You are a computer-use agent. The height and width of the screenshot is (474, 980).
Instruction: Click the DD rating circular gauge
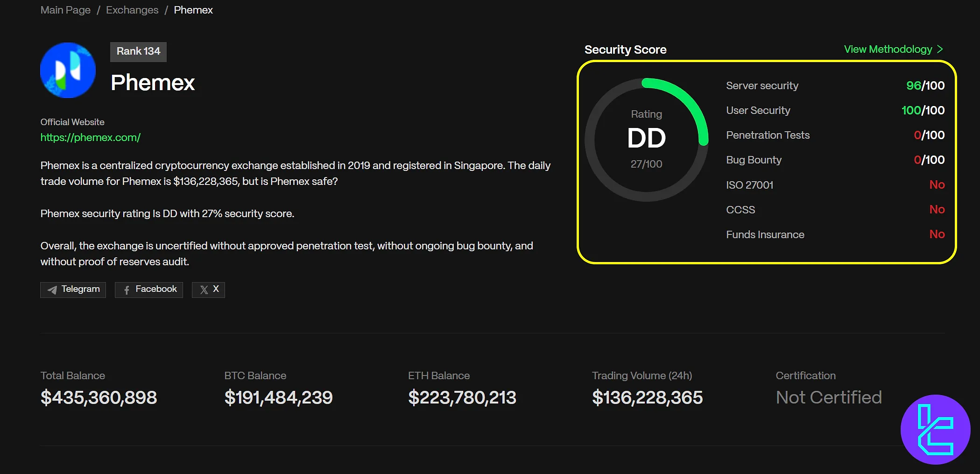pyautogui.click(x=647, y=139)
